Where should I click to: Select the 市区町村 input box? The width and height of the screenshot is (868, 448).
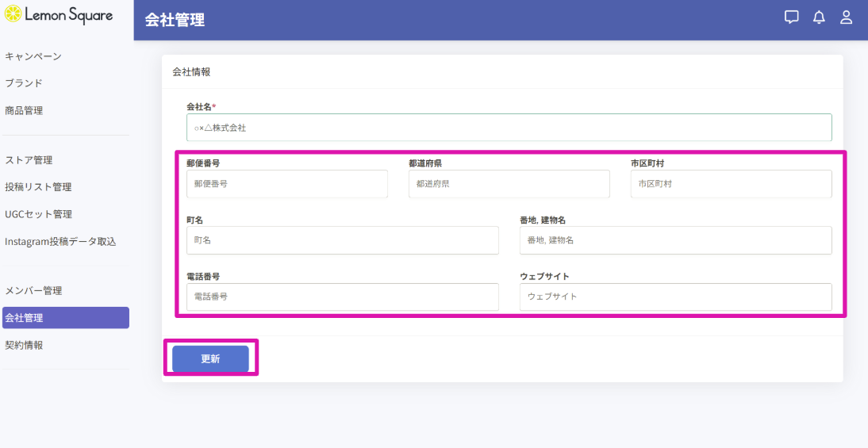click(x=731, y=184)
